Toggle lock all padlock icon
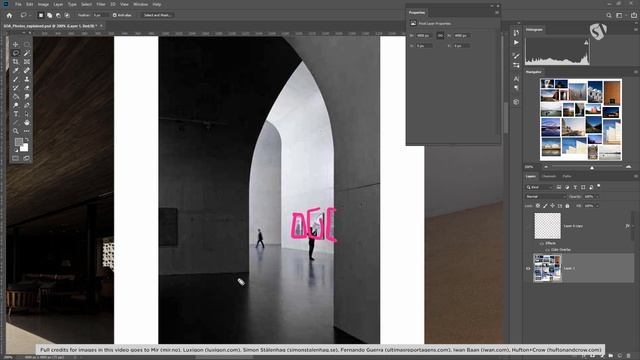This screenshot has width=640, height=360. (567, 206)
